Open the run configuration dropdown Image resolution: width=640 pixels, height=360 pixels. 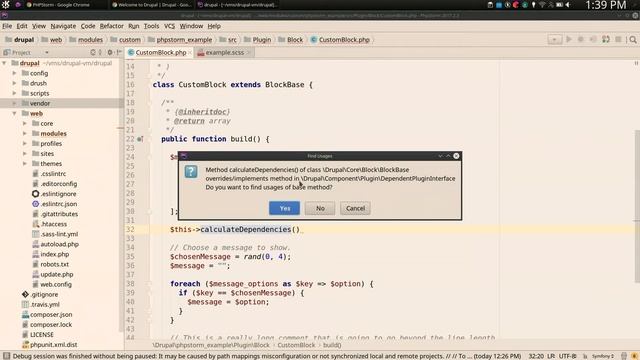click(x=554, y=40)
